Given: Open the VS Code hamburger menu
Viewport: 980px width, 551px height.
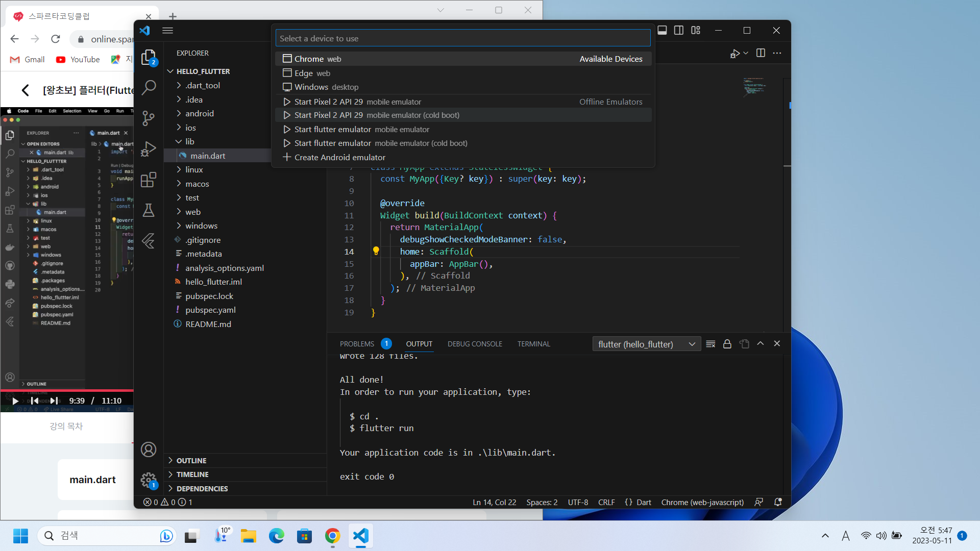Looking at the screenshot, I should 167,31.
